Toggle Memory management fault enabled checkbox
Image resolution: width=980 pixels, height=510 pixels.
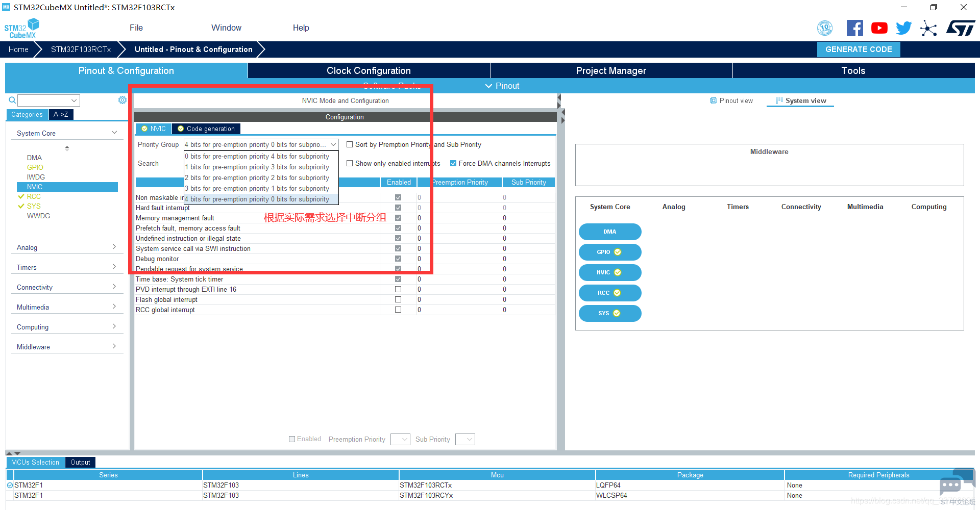[x=398, y=218]
